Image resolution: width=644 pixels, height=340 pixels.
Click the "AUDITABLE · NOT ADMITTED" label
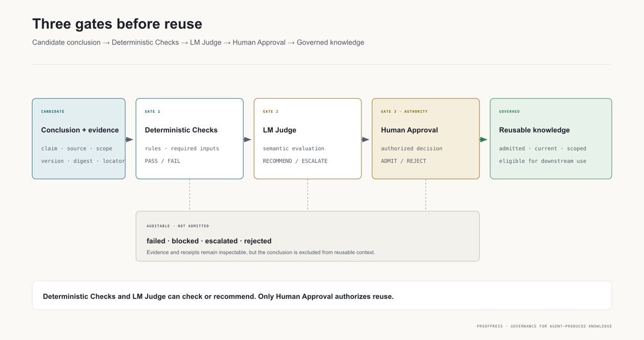click(x=178, y=226)
